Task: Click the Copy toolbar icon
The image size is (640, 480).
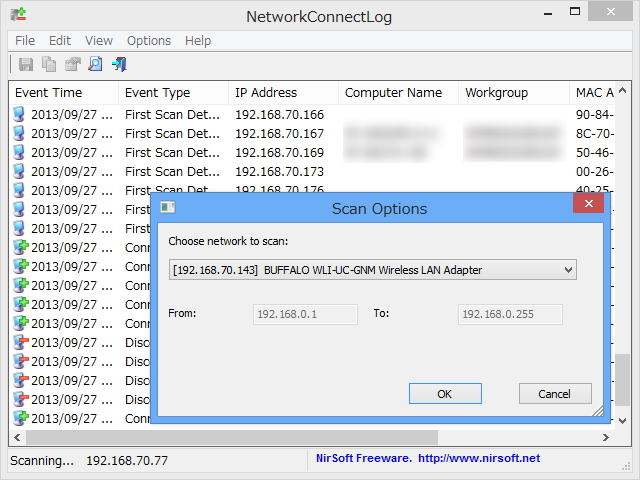Action: [49, 65]
